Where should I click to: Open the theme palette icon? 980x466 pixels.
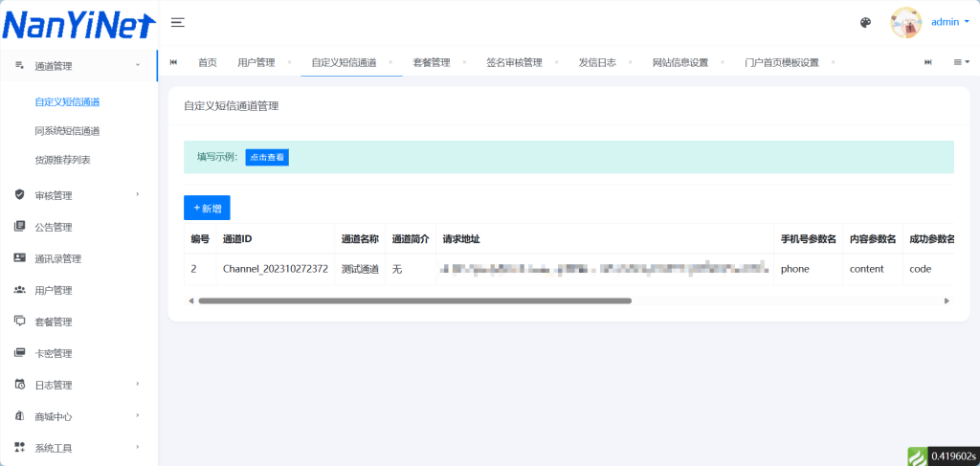865,23
